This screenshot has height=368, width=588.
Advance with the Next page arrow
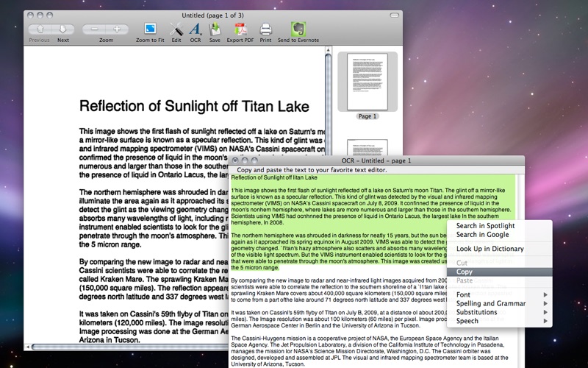coord(62,29)
